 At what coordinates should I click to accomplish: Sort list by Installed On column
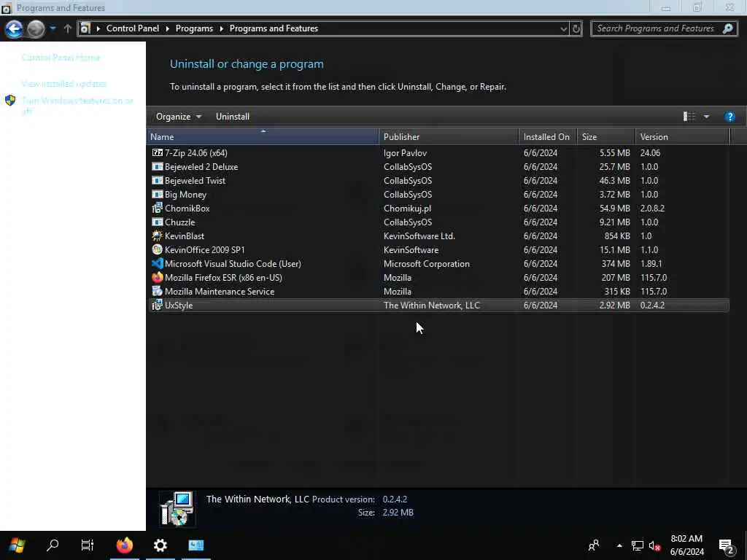(548, 136)
